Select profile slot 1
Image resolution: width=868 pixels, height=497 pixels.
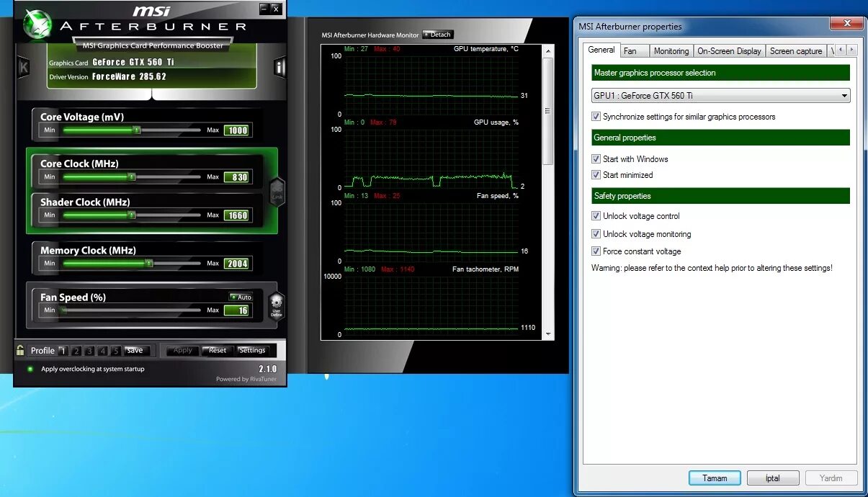click(63, 351)
